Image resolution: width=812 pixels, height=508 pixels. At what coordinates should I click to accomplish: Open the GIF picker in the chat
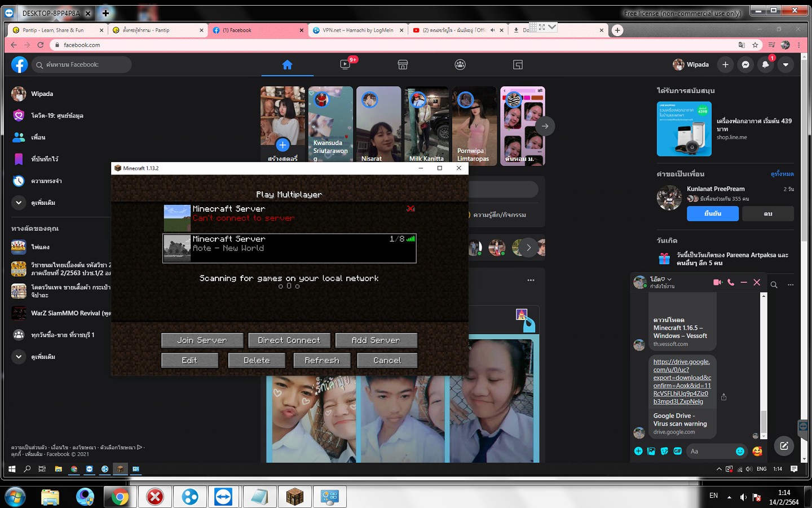click(678, 451)
